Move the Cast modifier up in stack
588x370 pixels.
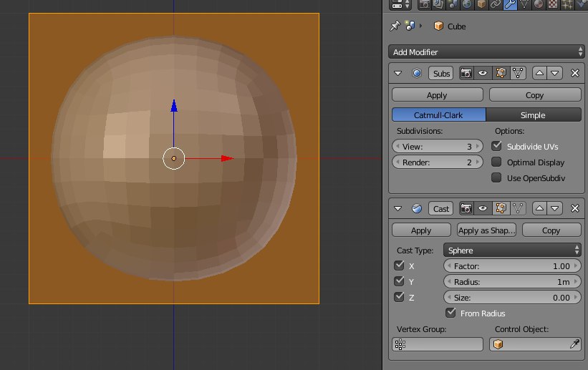(x=539, y=209)
